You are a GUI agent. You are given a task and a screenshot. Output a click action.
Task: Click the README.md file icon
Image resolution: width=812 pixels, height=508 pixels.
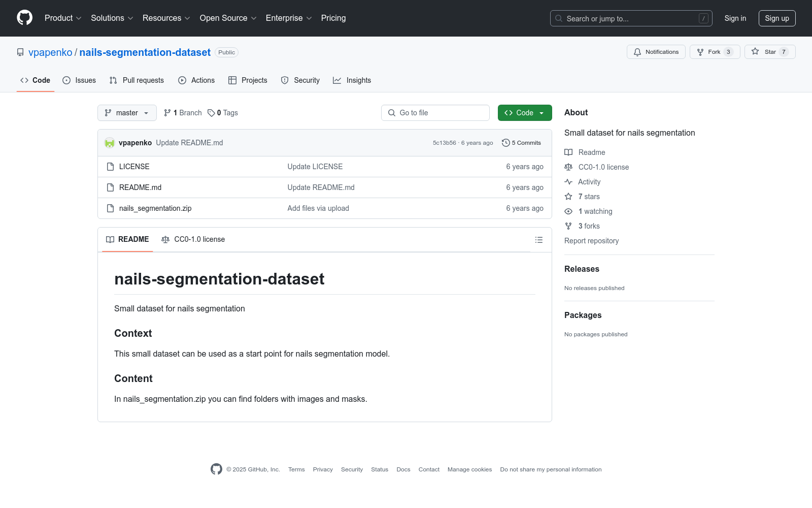[x=110, y=187]
